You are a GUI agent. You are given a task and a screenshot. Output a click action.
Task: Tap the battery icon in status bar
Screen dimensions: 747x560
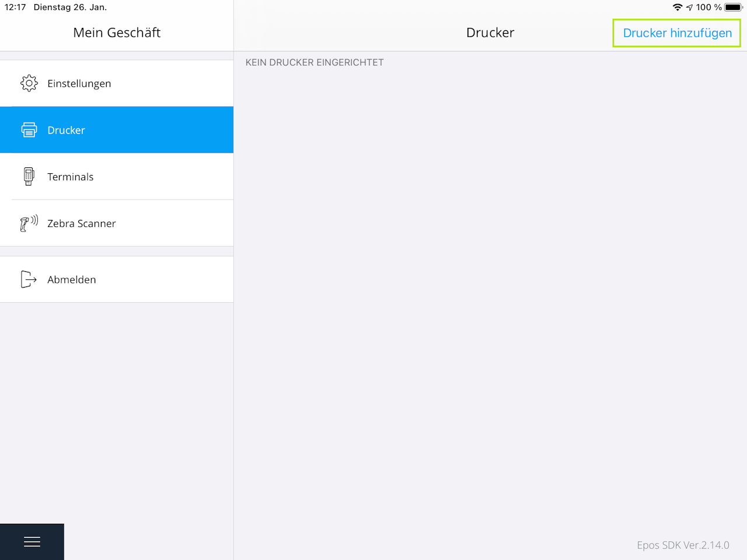(734, 7)
